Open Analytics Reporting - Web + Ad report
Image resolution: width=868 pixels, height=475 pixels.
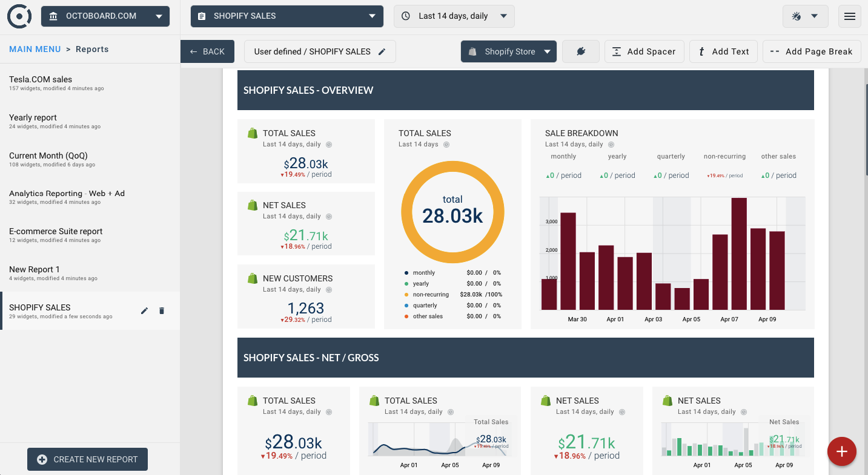(90, 197)
